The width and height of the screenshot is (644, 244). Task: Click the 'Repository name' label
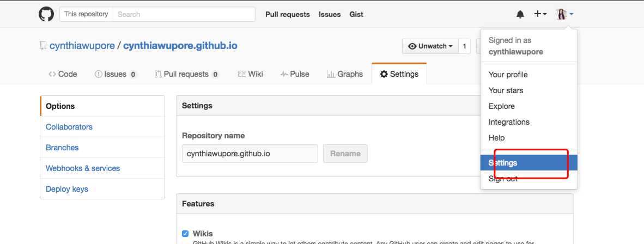pyautogui.click(x=213, y=136)
